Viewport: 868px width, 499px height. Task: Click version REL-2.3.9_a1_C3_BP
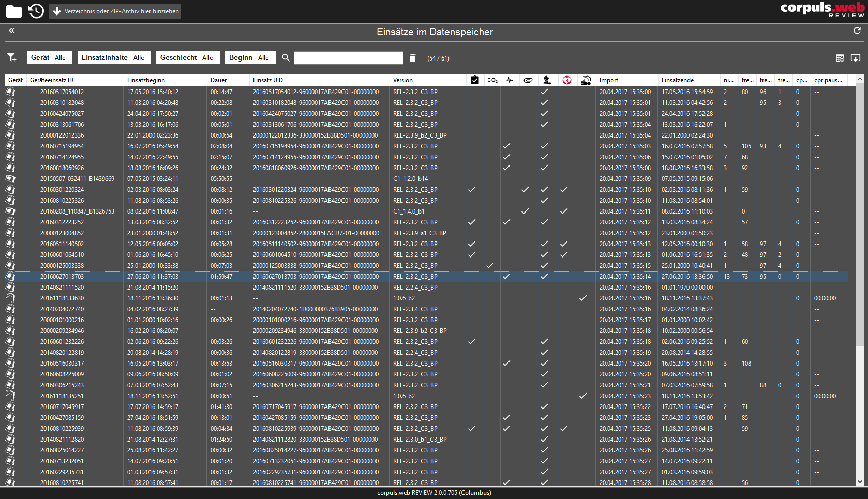pyautogui.click(x=420, y=233)
